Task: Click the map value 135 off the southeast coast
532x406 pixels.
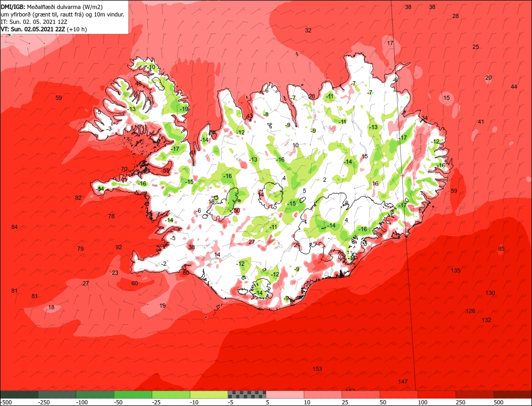Action: [456, 270]
